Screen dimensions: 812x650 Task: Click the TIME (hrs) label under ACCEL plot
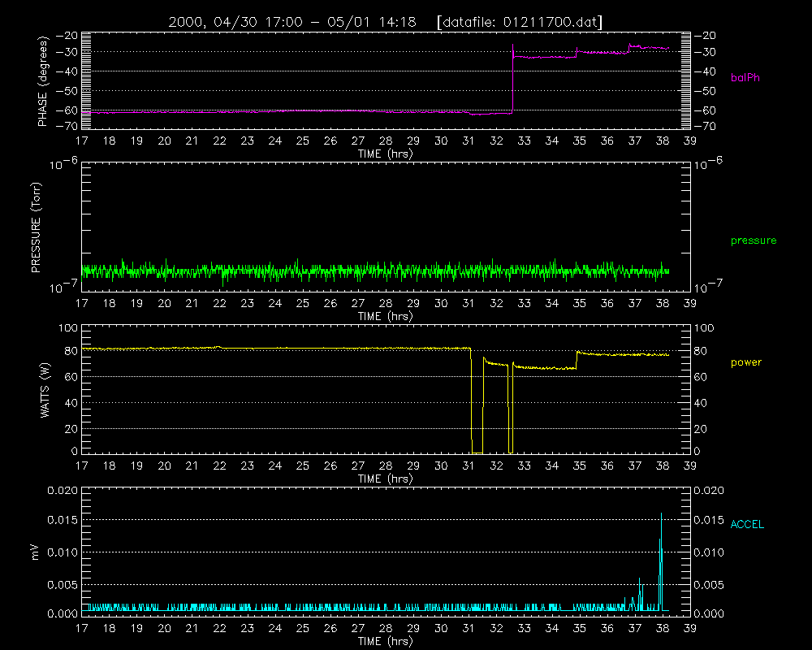pyautogui.click(x=385, y=641)
